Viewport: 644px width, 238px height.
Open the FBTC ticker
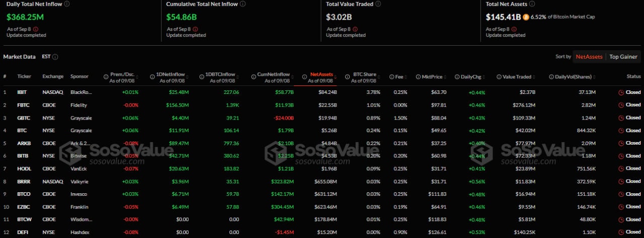[x=23, y=105]
